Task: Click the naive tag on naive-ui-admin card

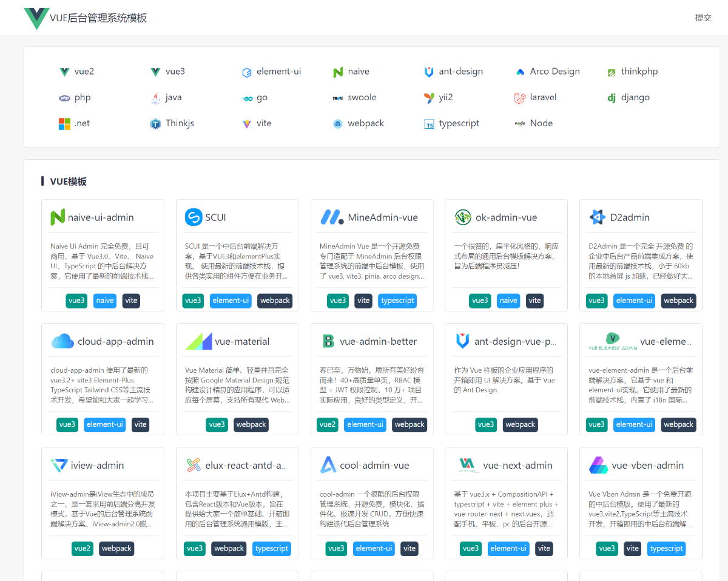Action: [105, 301]
